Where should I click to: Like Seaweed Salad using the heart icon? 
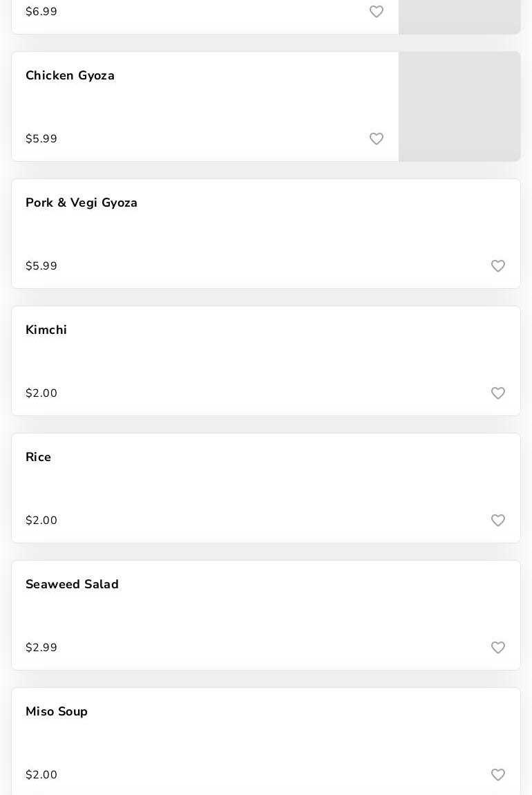tap(498, 648)
